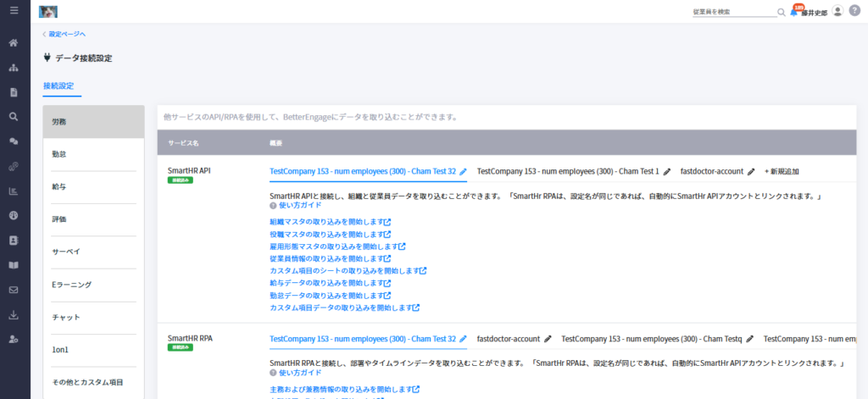Open notifications bell with 189 badge
Screen dimensions: 868x399
(795, 11)
